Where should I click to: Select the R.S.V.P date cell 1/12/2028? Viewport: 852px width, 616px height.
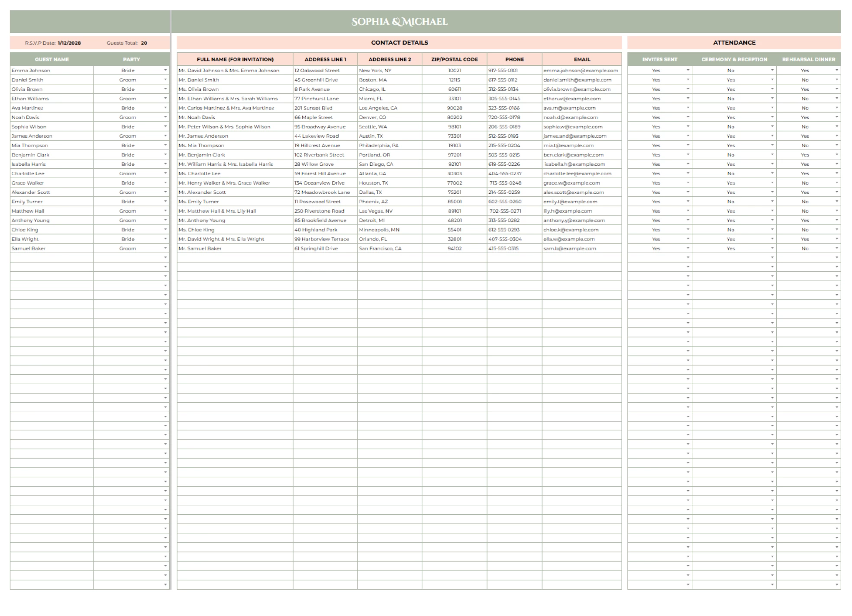pyautogui.click(x=69, y=43)
